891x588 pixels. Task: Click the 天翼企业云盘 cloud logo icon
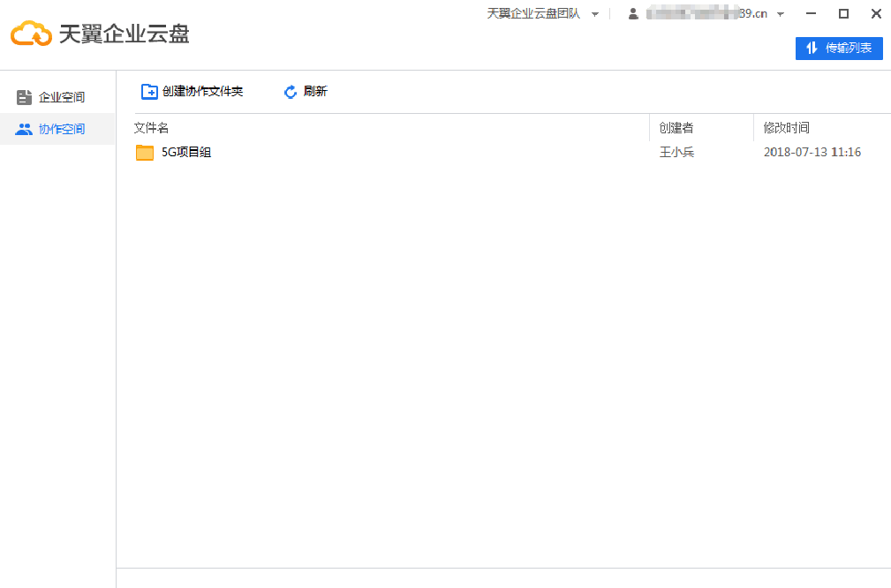tap(32, 34)
